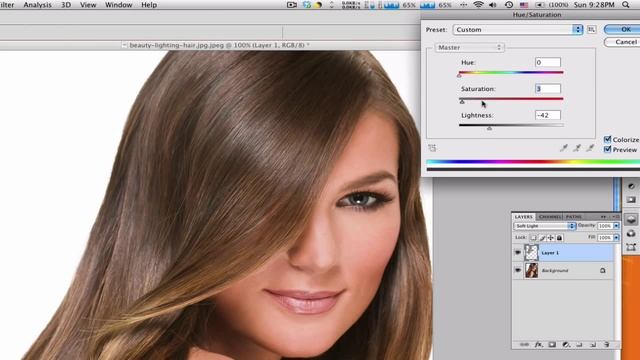Open the Masks panel dock icon
640x360 pixels.
(631, 200)
